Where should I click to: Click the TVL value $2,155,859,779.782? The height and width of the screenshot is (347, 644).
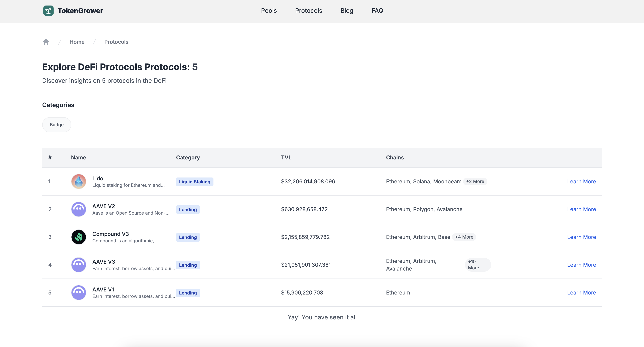[x=305, y=237]
